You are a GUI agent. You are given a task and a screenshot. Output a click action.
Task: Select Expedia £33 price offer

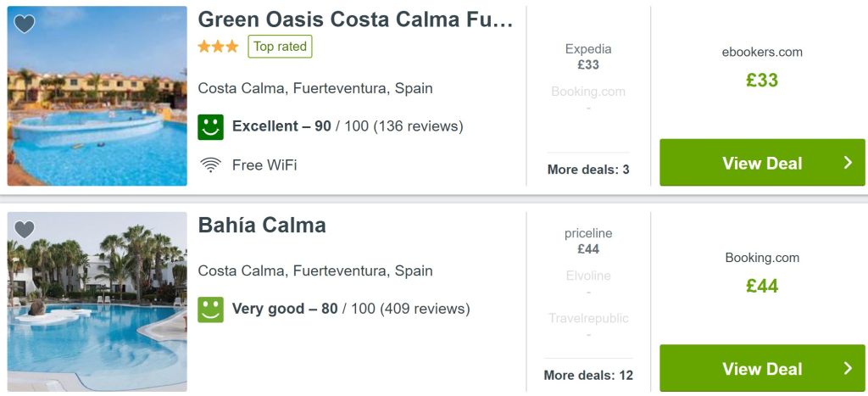[588, 57]
